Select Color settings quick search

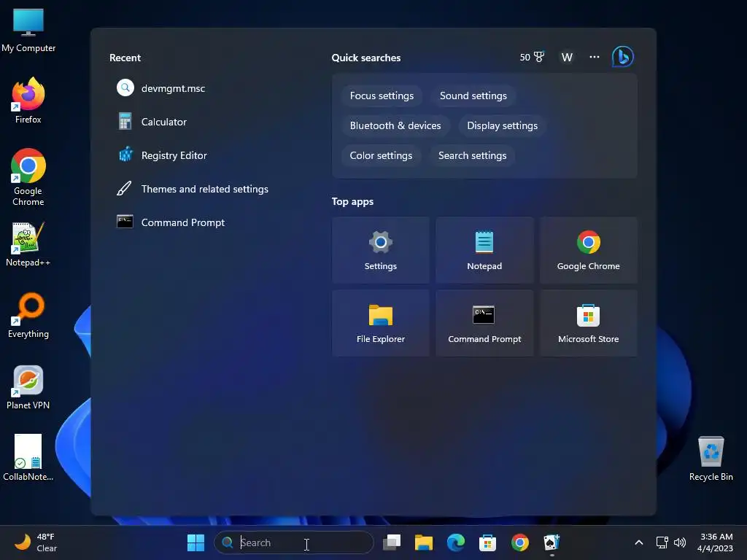(x=381, y=156)
